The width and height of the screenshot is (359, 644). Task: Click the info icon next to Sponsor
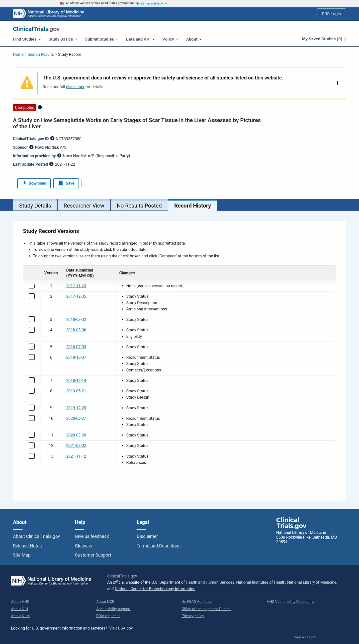click(31, 147)
